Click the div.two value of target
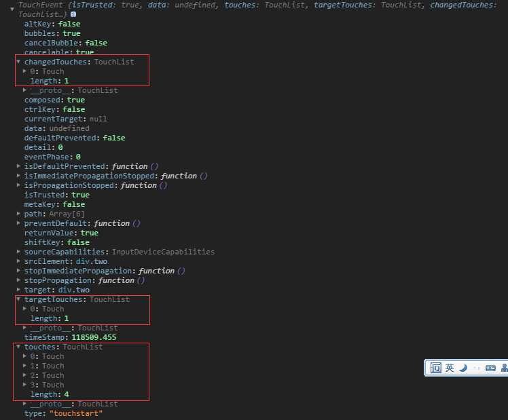Image resolution: width=508 pixels, height=420 pixels. point(74,290)
